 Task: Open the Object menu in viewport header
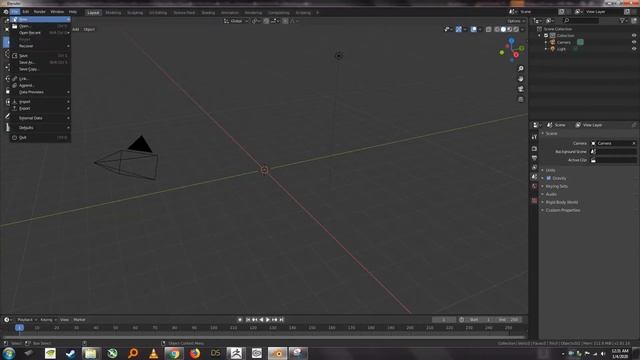(89, 29)
